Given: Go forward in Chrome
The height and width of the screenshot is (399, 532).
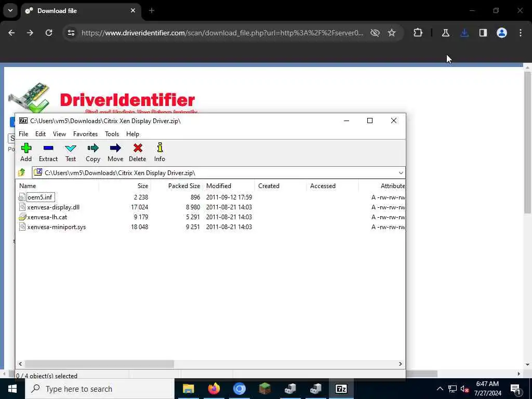Looking at the screenshot, I should [x=30, y=33].
